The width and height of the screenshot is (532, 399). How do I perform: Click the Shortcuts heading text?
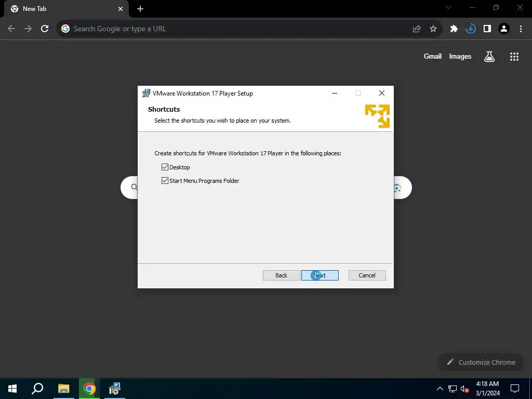[164, 109]
